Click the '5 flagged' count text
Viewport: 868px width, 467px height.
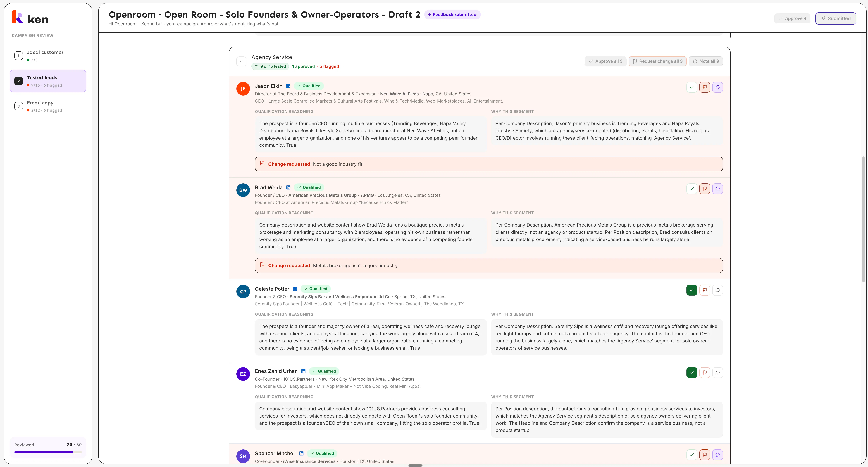pyautogui.click(x=329, y=66)
